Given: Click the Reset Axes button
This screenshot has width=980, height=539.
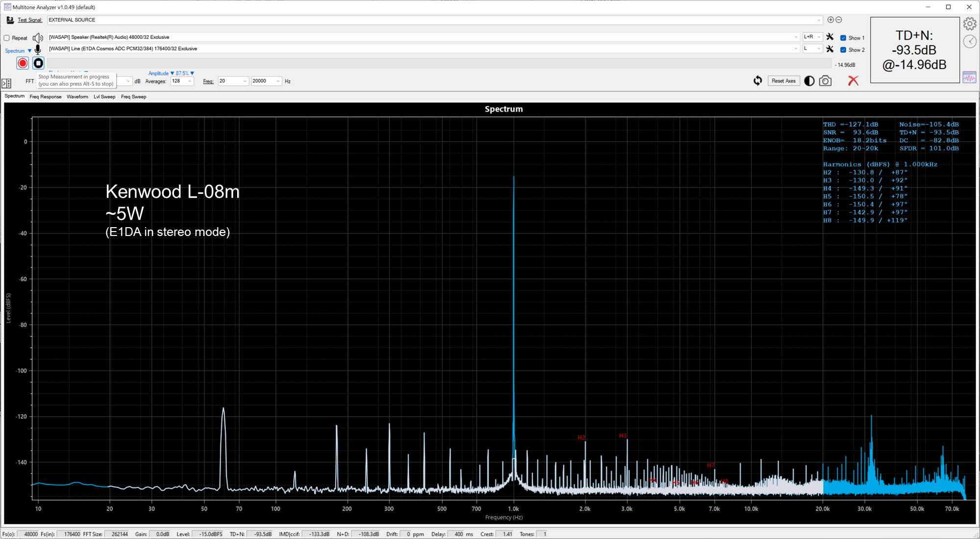Looking at the screenshot, I should [784, 81].
